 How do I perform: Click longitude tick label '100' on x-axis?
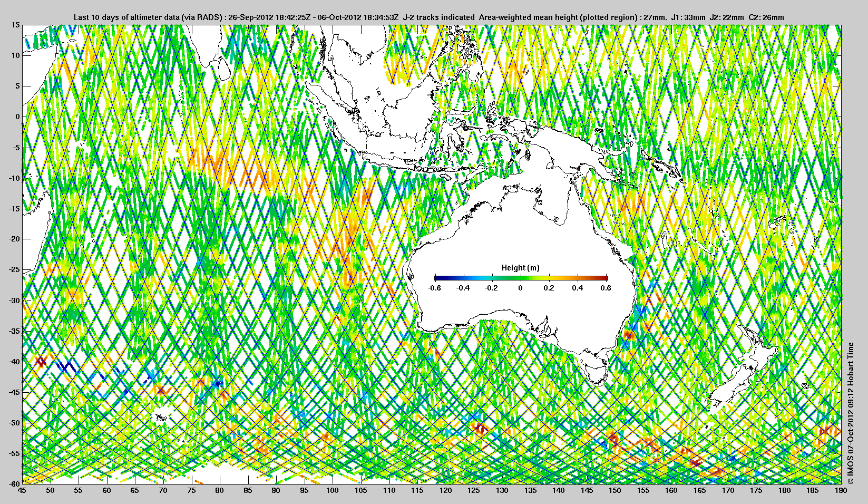(332, 490)
